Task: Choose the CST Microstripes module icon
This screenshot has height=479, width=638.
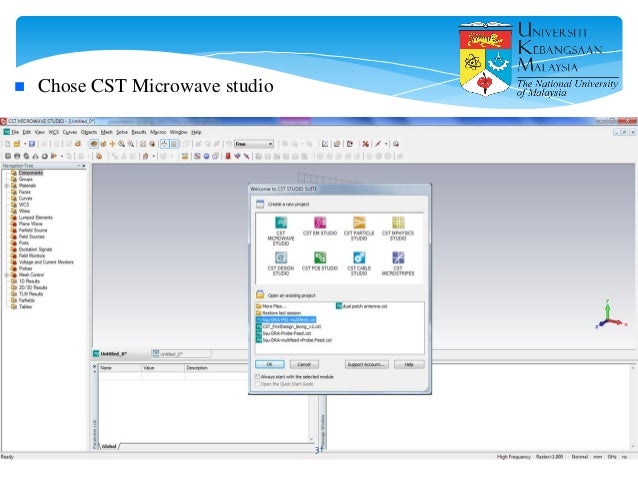Action: [x=398, y=258]
